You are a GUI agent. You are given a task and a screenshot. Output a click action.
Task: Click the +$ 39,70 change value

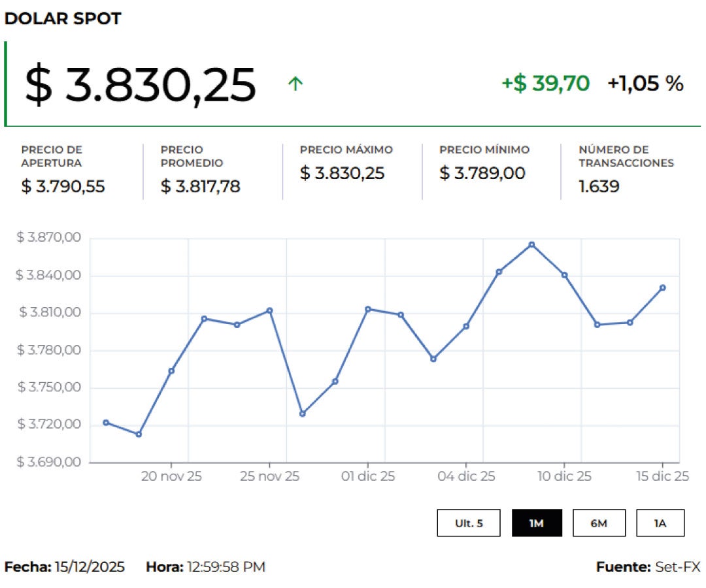pyautogui.click(x=545, y=83)
